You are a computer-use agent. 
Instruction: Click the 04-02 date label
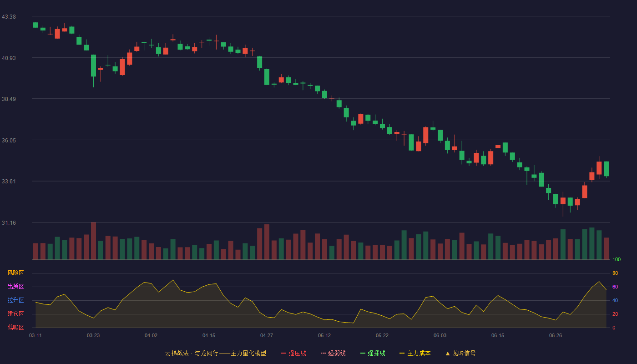click(x=151, y=335)
